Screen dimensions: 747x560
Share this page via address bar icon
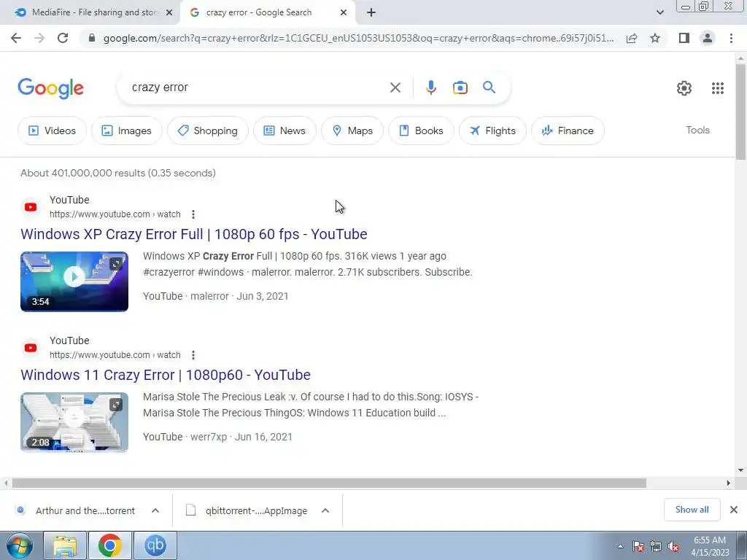pos(632,38)
